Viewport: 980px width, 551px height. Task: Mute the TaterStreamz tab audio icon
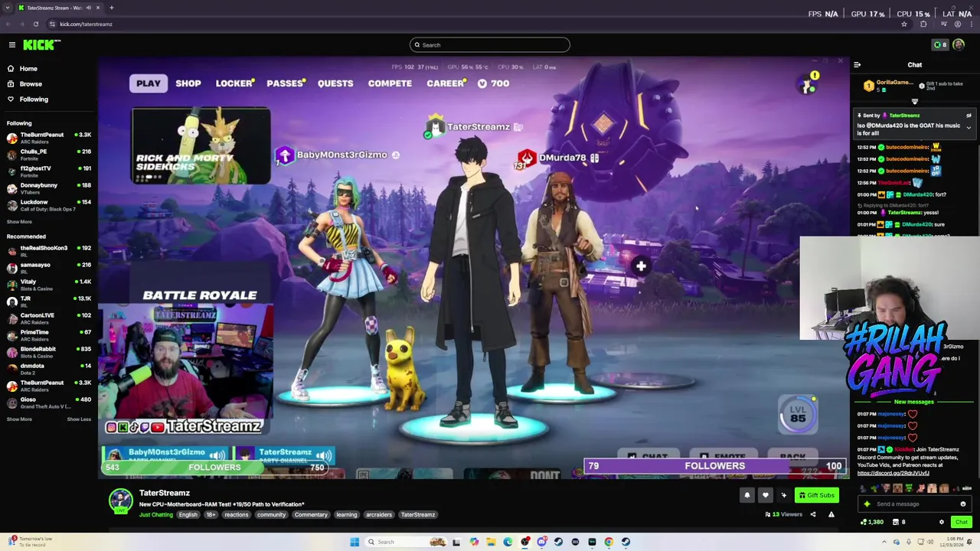[x=89, y=8]
